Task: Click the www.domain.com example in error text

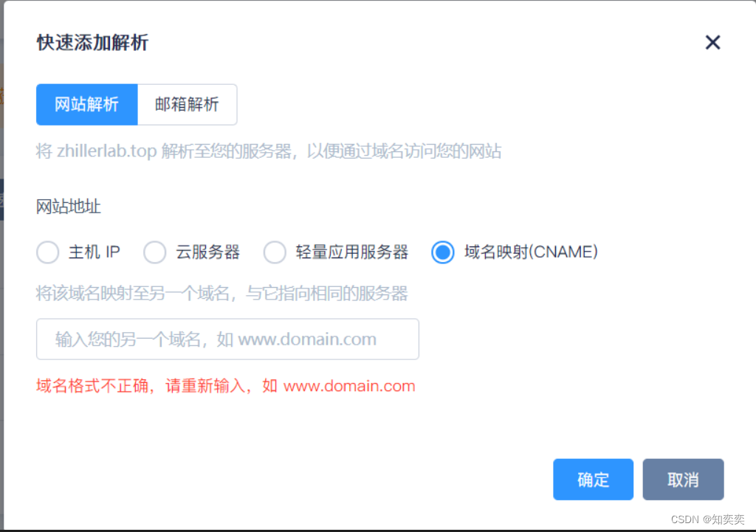Action: [x=349, y=385]
